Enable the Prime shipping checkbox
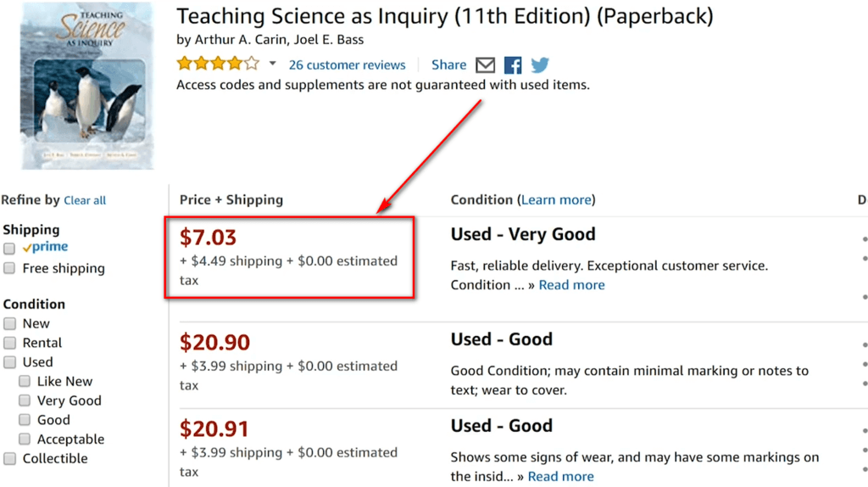The height and width of the screenshot is (487, 868). tap(9, 249)
